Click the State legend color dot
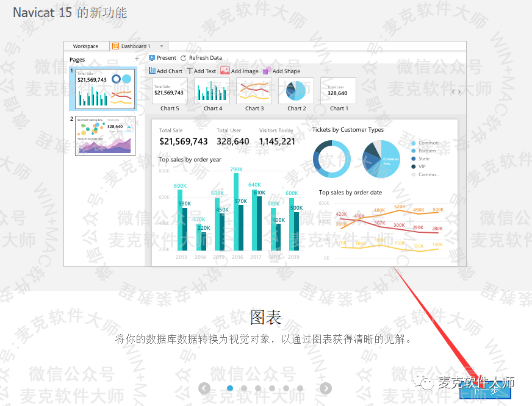 pos(413,158)
